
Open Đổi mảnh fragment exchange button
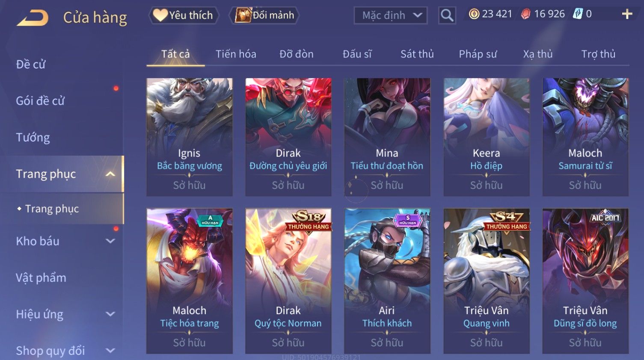(264, 15)
